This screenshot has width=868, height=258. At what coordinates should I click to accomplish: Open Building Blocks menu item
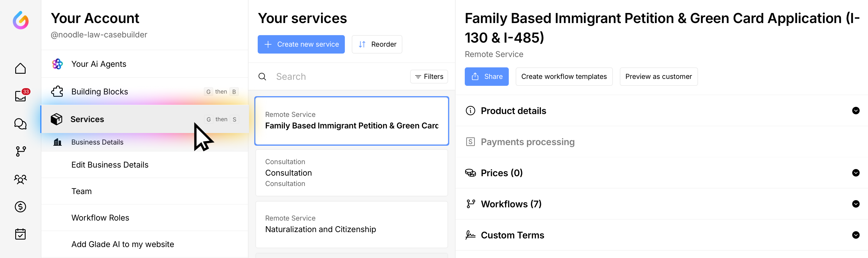tap(100, 92)
